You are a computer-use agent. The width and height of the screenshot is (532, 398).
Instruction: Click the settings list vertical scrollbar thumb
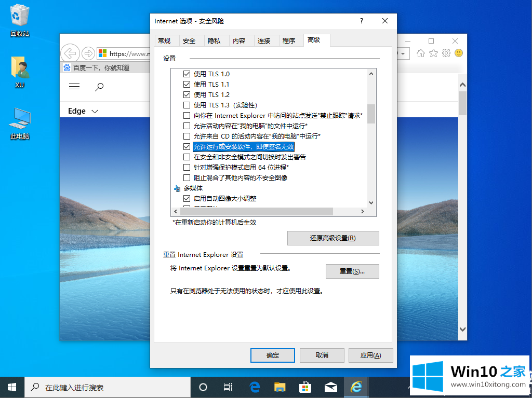[x=371, y=114]
